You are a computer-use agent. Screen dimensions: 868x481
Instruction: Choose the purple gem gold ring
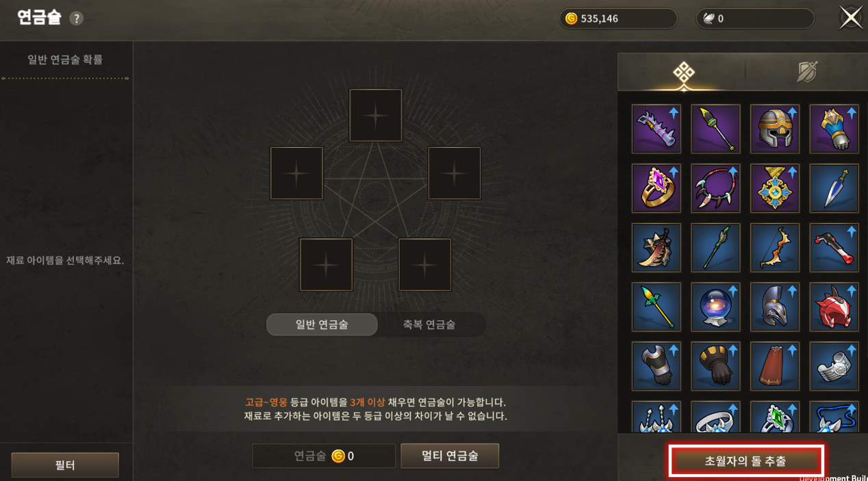coord(656,188)
